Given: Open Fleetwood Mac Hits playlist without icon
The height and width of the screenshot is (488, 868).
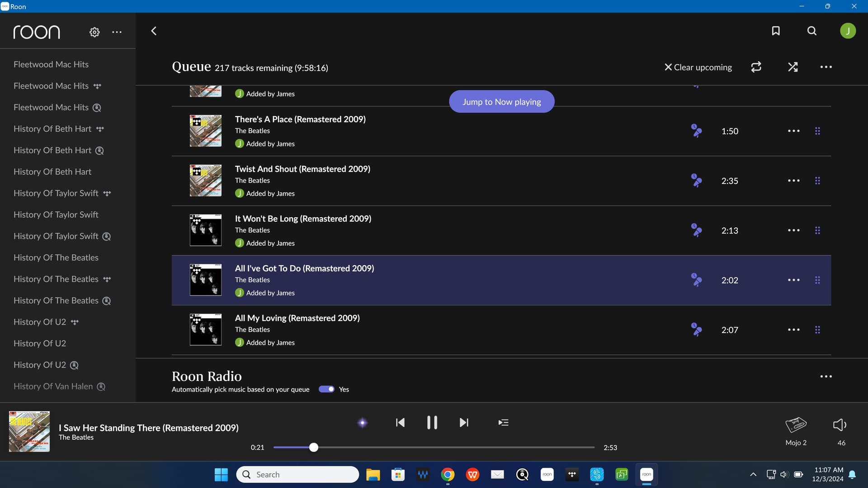Looking at the screenshot, I should click(x=51, y=64).
